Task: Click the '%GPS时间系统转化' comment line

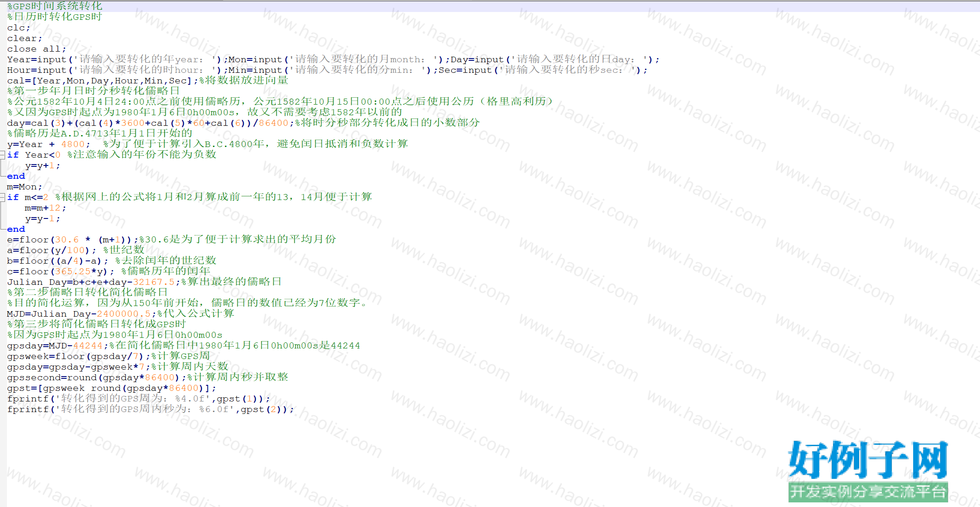Action: 55,6
